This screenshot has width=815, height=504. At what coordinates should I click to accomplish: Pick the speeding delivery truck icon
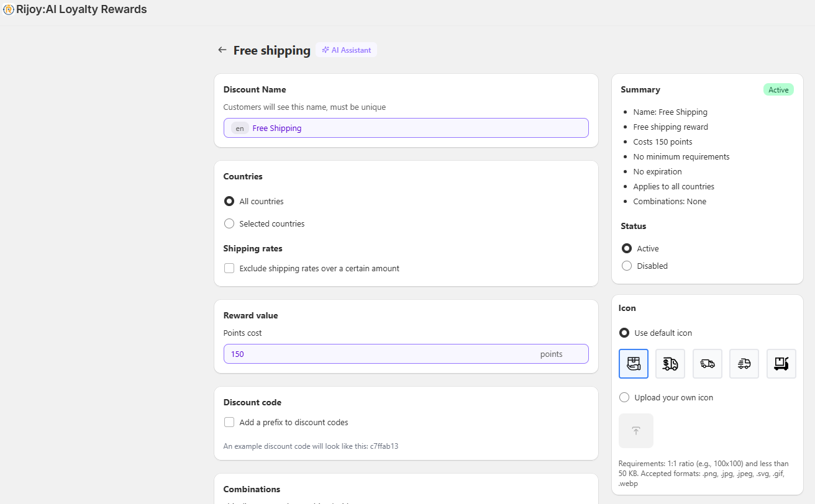tap(707, 363)
